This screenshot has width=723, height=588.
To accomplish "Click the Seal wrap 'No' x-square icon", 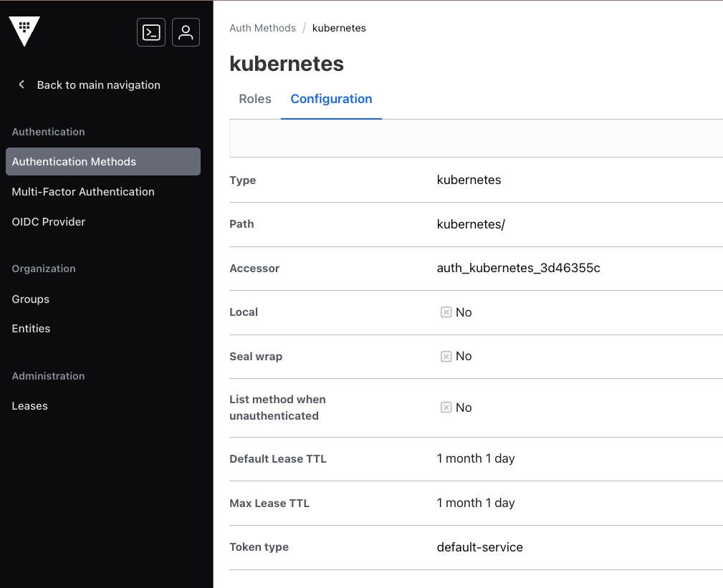I will 446,356.
